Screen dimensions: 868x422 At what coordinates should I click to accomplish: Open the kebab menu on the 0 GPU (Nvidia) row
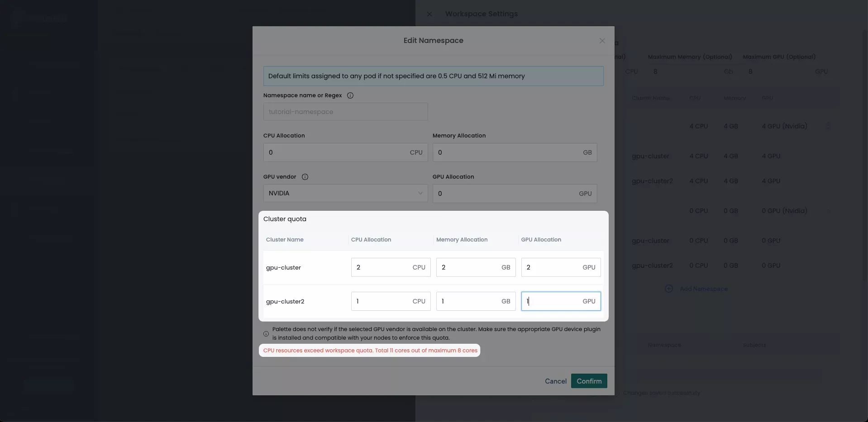point(828,211)
